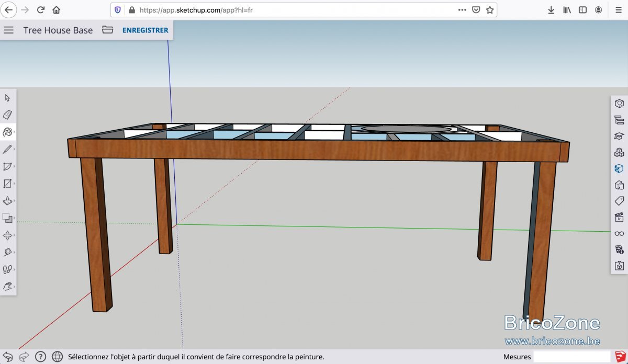Click the Save to Pocket icon
The width and height of the screenshot is (628, 364).
pyautogui.click(x=476, y=10)
